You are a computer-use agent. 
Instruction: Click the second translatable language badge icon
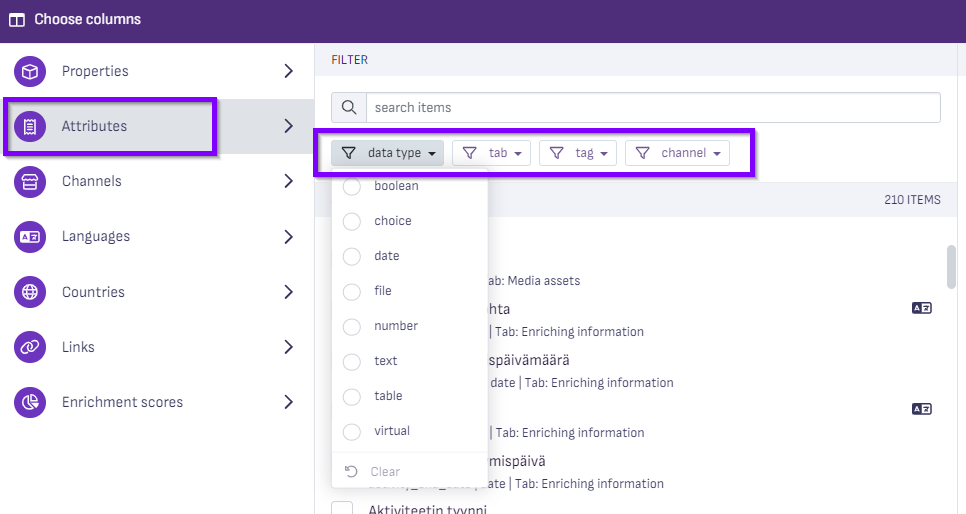tap(922, 409)
